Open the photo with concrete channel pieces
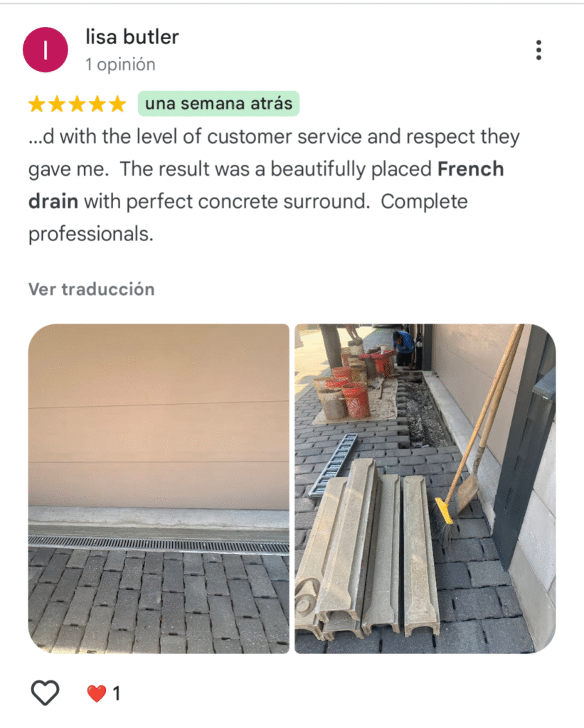 click(425, 488)
